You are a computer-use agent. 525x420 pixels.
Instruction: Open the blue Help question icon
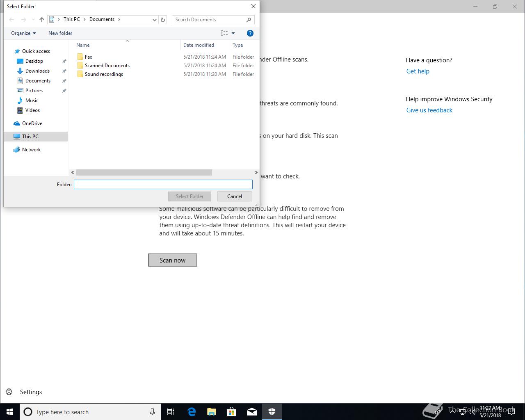point(250,33)
